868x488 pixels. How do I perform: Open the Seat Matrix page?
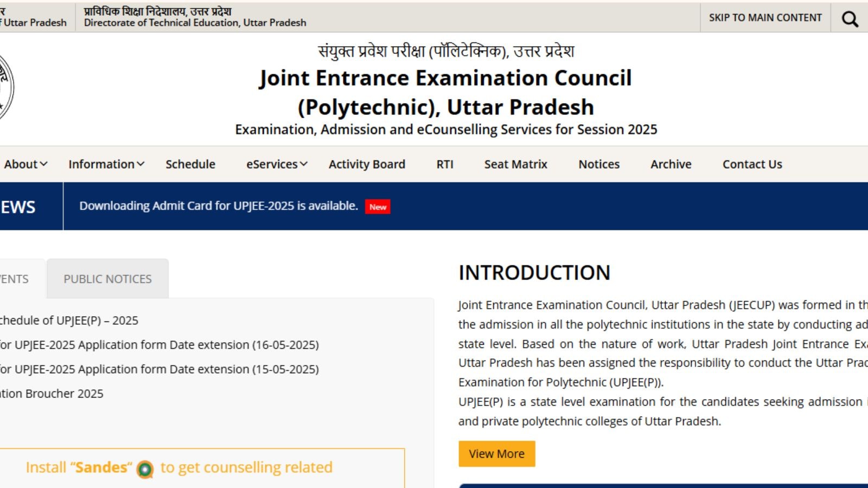(516, 164)
